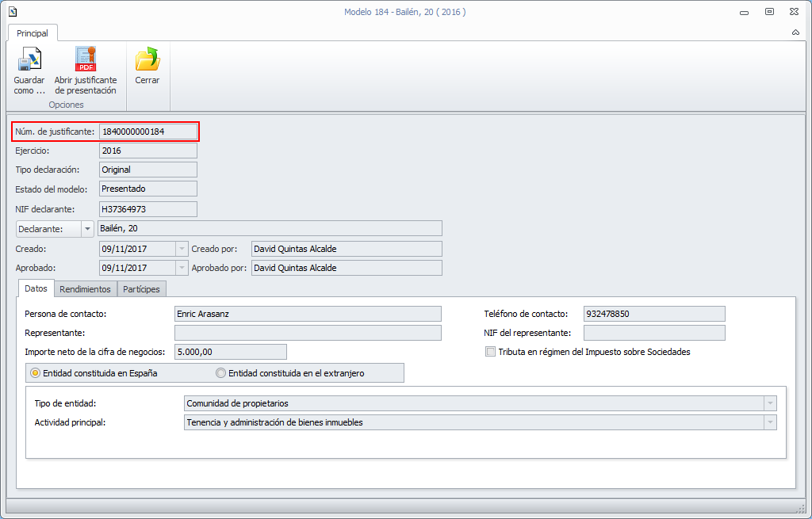This screenshot has width=812, height=519.
Task: Click the Creado por field
Action: click(347, 249)
